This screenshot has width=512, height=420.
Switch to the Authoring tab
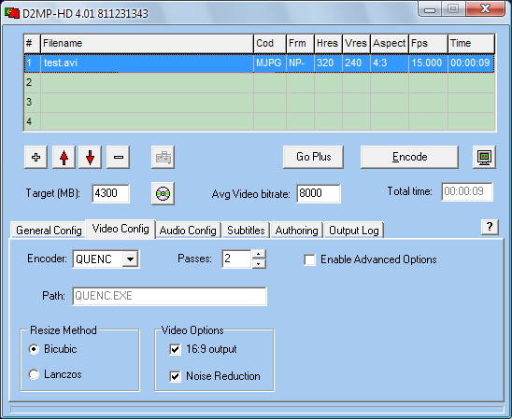[296, 231]
